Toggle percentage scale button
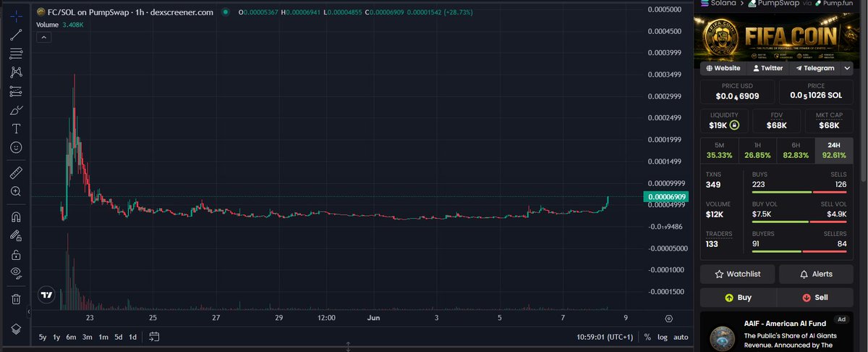The width and height of the screenshot is (868, 352). (647, 337)
